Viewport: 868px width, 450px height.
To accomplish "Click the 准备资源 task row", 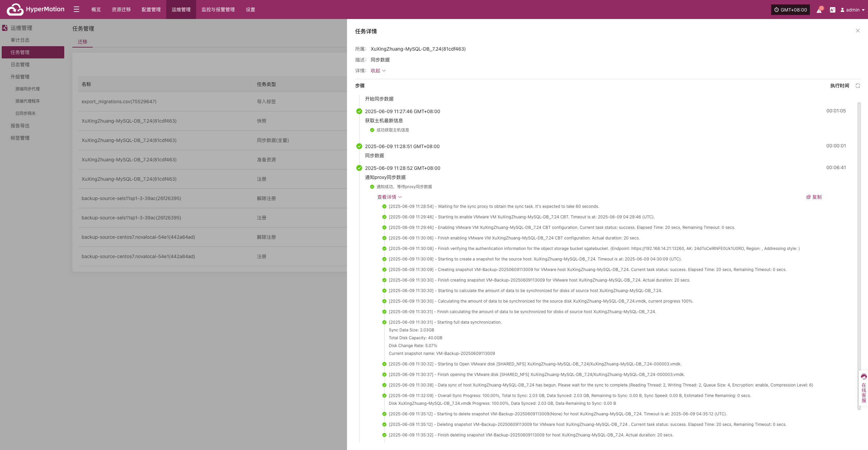I will 212,160.
